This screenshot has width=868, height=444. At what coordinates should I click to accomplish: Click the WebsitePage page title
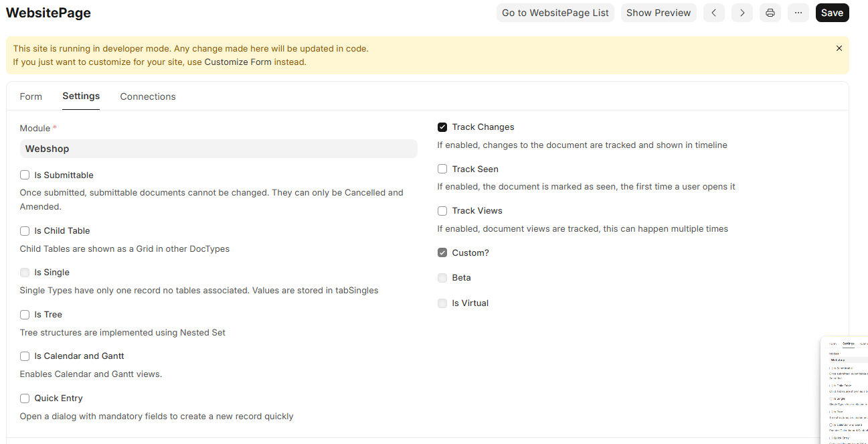pos(48,13)
